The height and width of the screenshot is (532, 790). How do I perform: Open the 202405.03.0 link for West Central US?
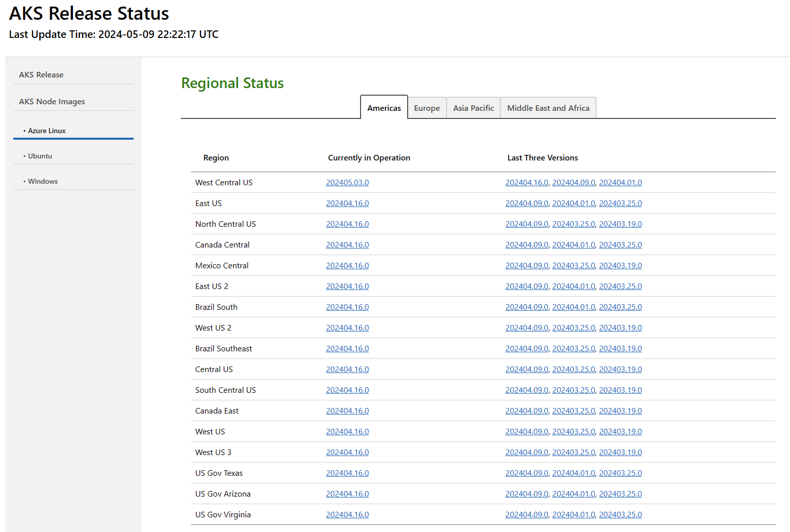[x=347, y=182]
